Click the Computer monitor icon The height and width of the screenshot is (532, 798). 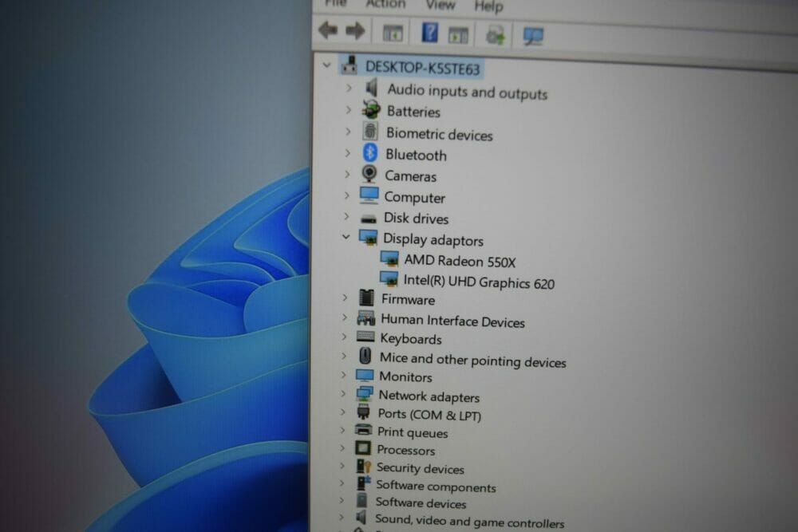pos(369,195)
